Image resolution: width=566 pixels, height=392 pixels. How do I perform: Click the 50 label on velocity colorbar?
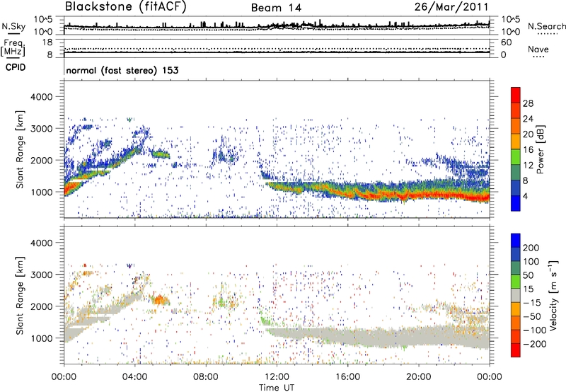(x=528, y=275)
